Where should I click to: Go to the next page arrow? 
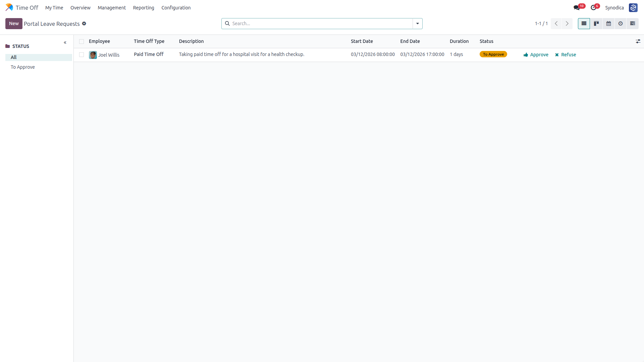(567, 23)
